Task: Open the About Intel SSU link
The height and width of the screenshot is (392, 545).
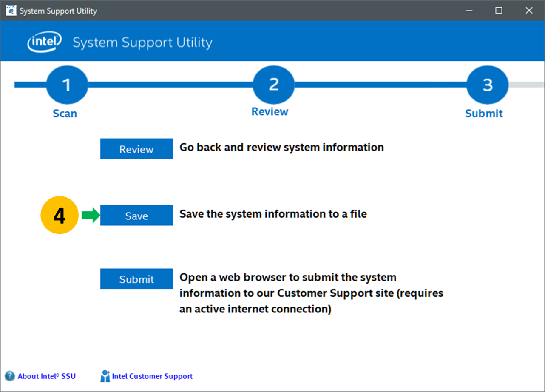Action: (47, 376)
